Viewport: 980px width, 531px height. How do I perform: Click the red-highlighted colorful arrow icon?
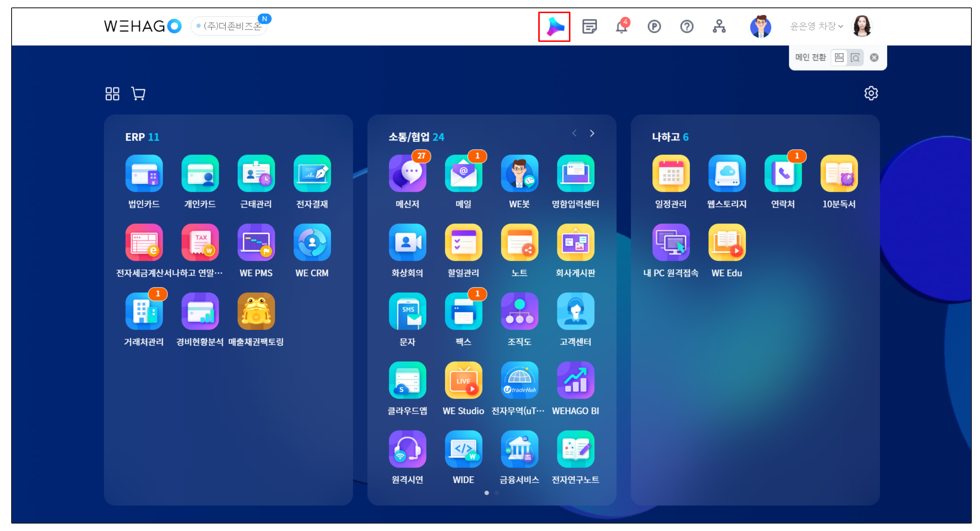pyautogui.click(x=554, y=27)
